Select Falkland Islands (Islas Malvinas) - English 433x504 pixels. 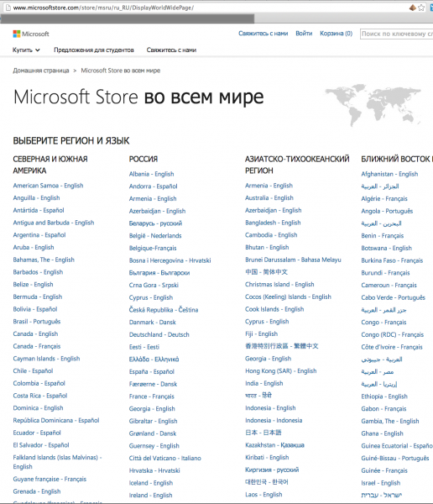pyautogui.click(x=57, y=462)
